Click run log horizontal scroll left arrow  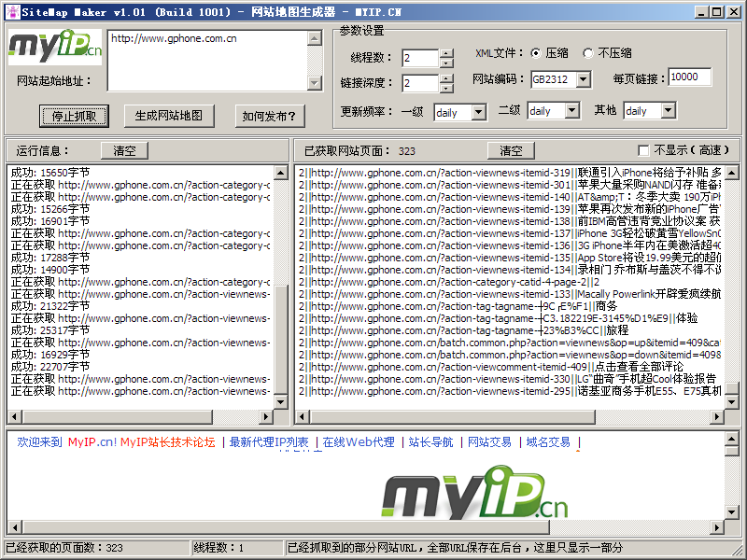point(14,416)
